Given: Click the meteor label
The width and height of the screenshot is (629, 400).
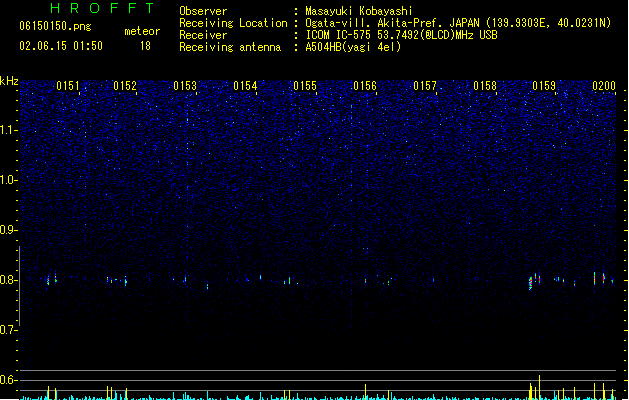Looking at the screenshot, I should pos(142,31).
